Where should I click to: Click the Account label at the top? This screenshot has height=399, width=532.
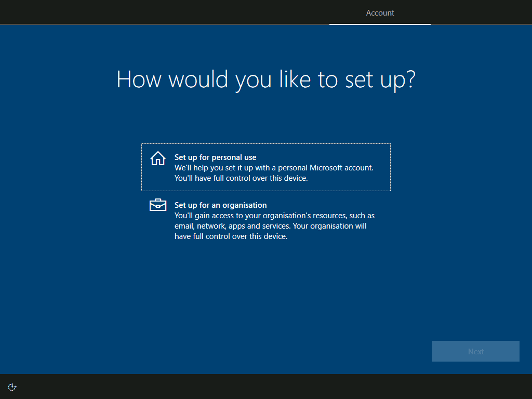click(380, 12)
